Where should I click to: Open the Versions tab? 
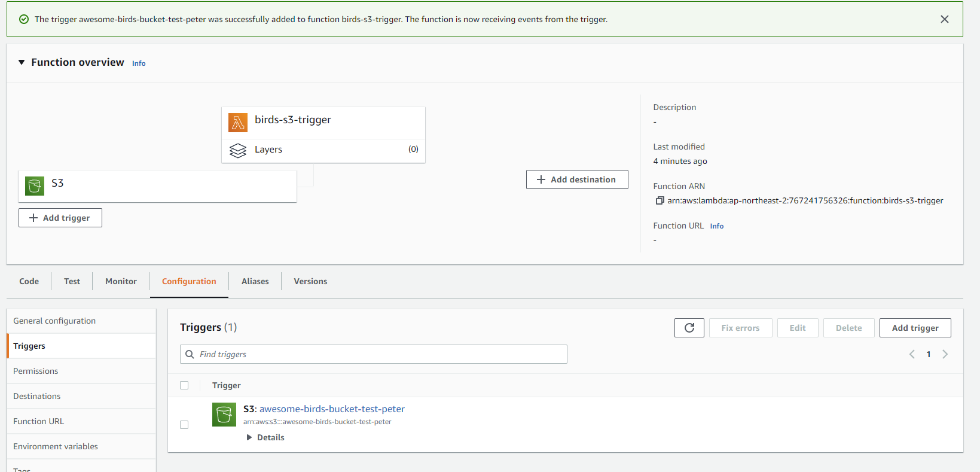(x=310, y=281)
